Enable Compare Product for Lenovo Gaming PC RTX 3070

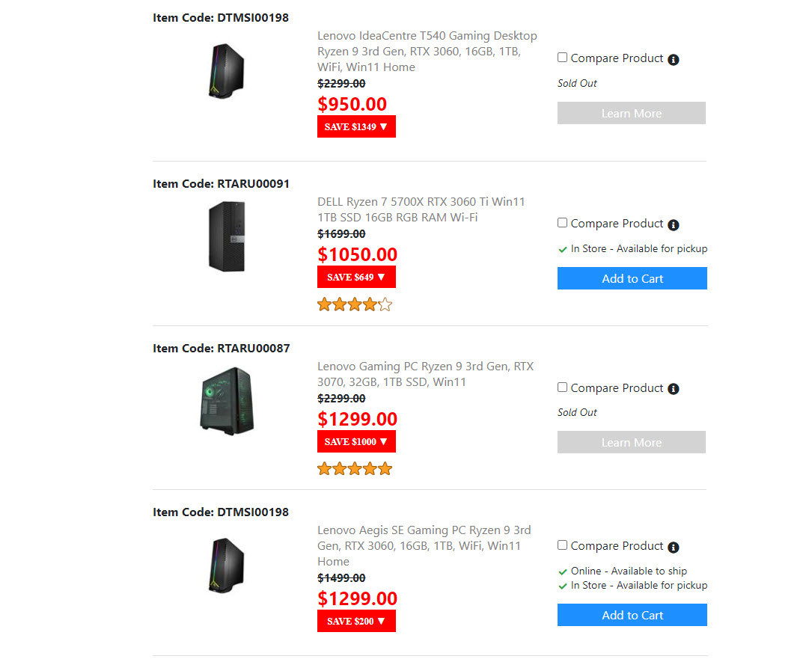coord(563,387)
